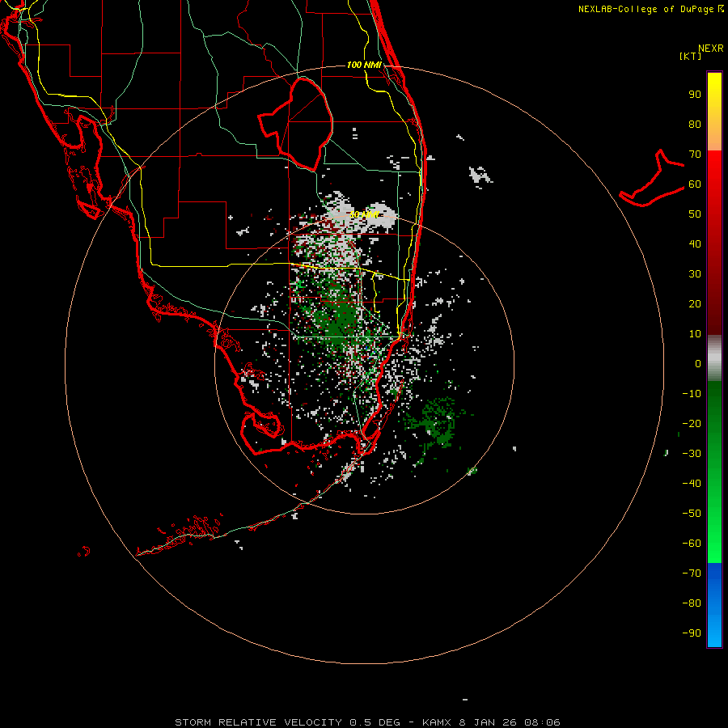This screenshot has height=728, width=728.
Task: Click the KT units label above color bar
Action: click(691, 56)
